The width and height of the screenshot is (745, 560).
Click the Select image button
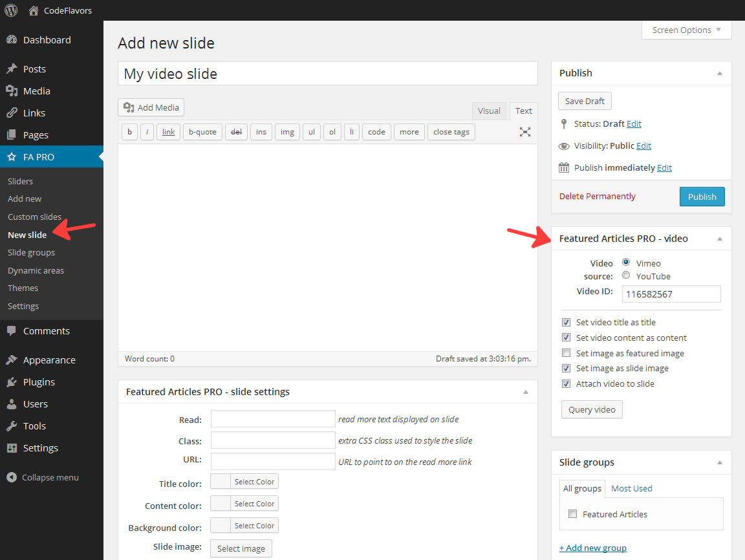tap(241, 548)
